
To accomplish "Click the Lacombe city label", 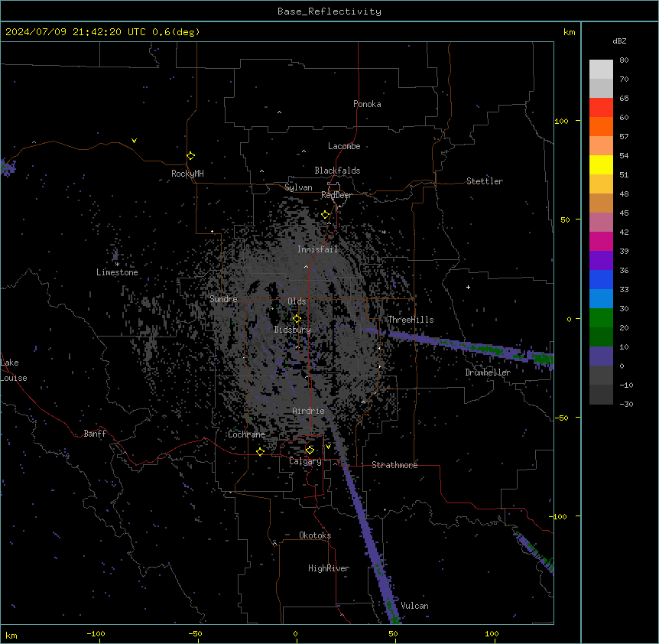I will point(344,146).
